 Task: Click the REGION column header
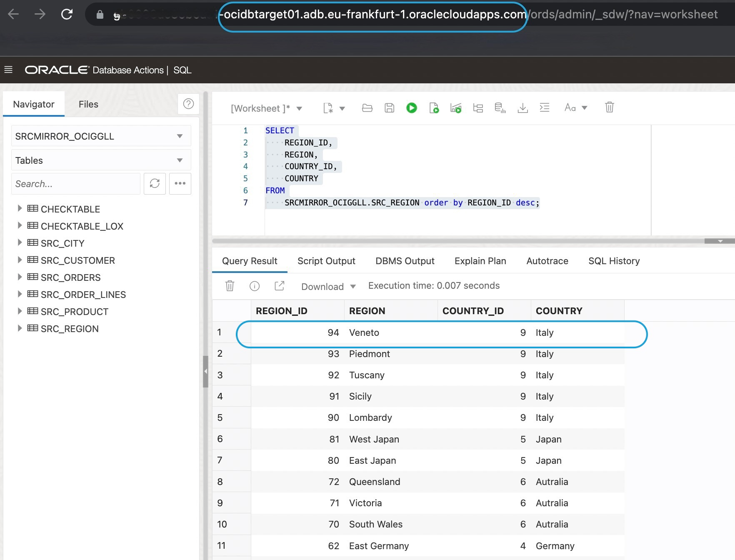tap(391, 311)
